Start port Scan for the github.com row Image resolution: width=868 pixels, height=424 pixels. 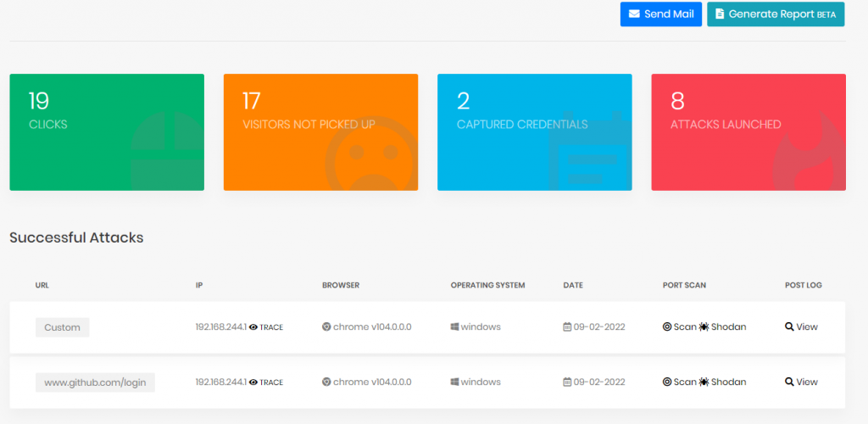click(679, 382)
